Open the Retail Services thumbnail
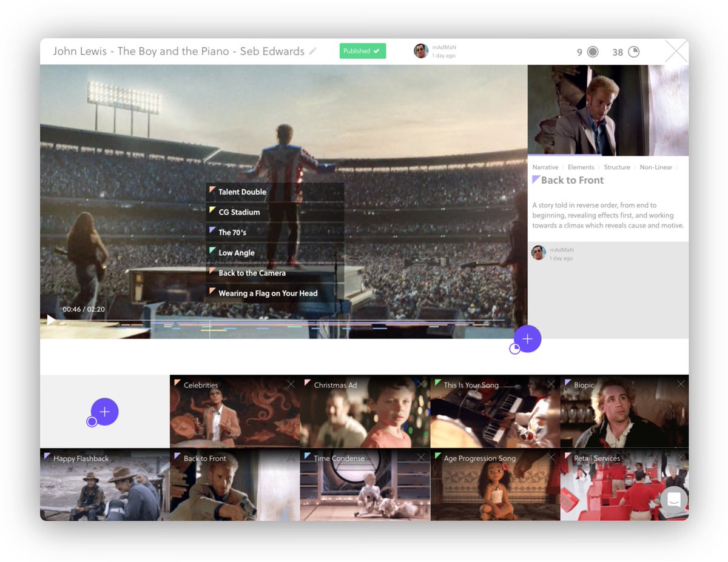This screenshot has width=728, height=562. coord(624,485)
